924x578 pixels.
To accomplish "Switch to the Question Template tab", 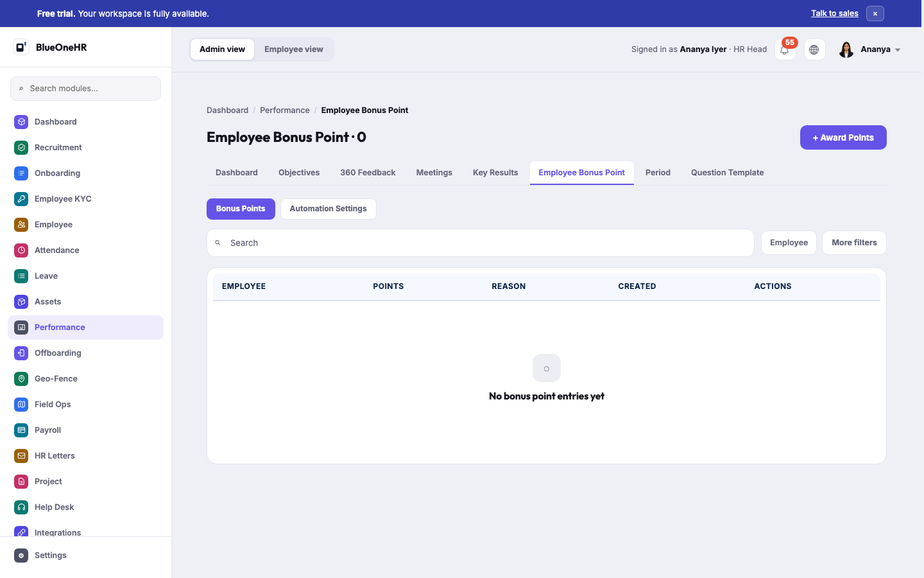I will click(727, 173).
